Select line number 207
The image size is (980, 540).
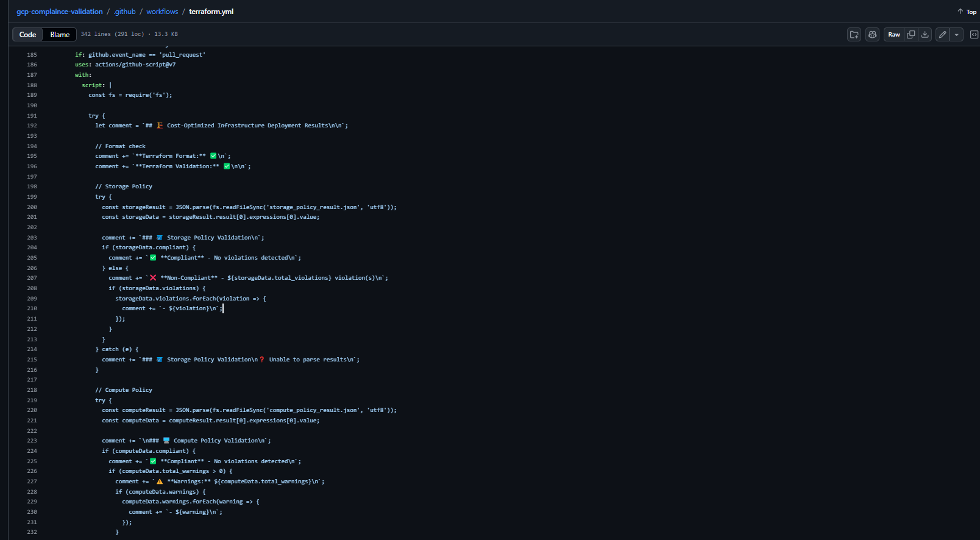tap(32, 278)
